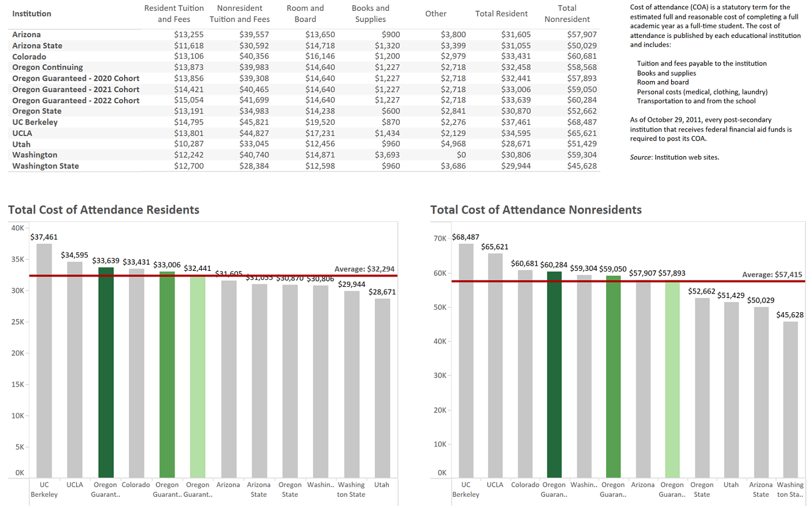
Task: Click UCLA bar in Nonresidents chart
Action: [x=495, y=366]
